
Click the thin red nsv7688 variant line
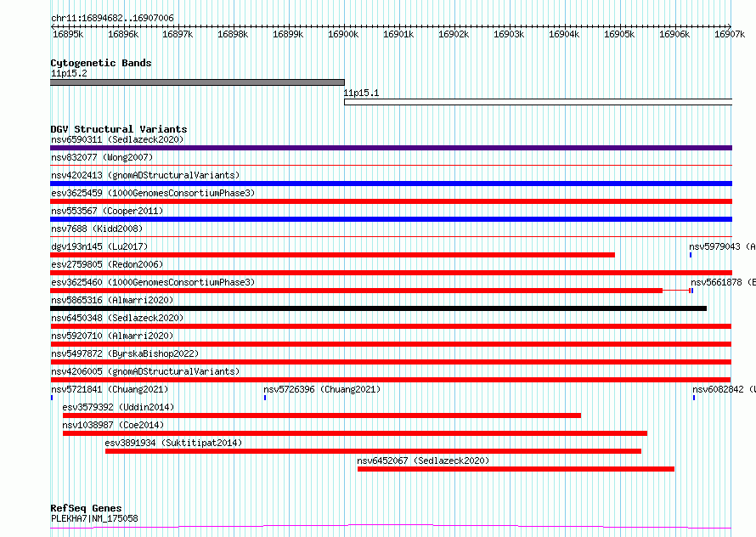click(x=391, y=237)
